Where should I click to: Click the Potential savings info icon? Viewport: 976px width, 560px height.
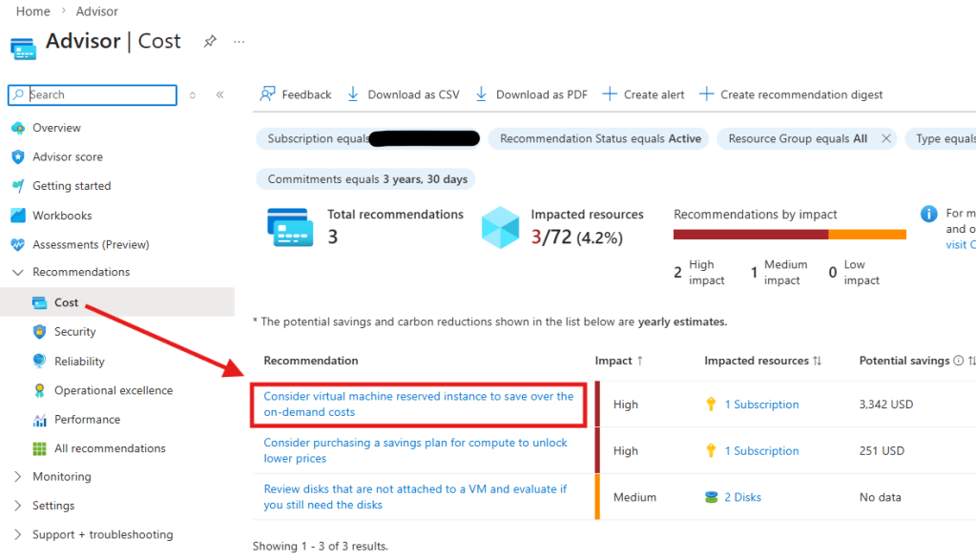tap(958, 361)
